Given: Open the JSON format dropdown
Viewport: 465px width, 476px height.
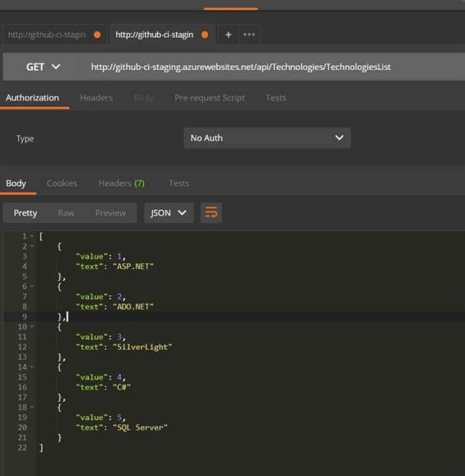Looking at the screenshot, I should (x=169, y=213).
